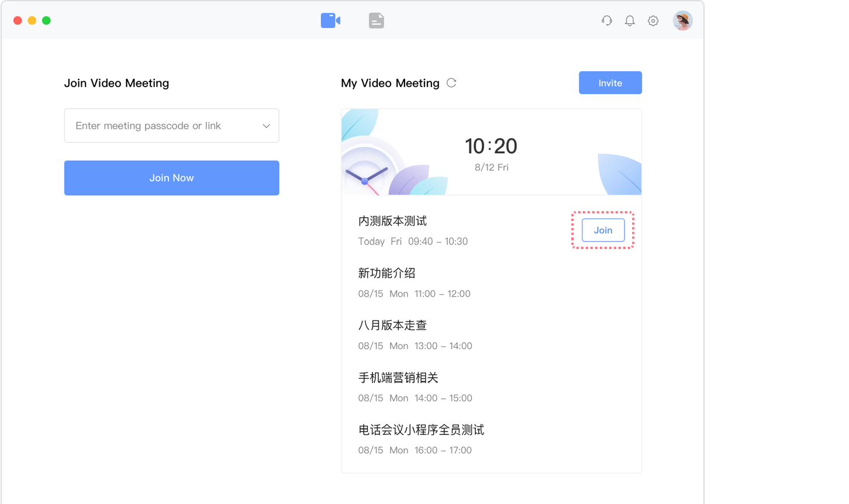This screenshot has width=849, height=504.
Task: Expand the meeting passcode dropdown arrow
Action: [x=266, y=126]
